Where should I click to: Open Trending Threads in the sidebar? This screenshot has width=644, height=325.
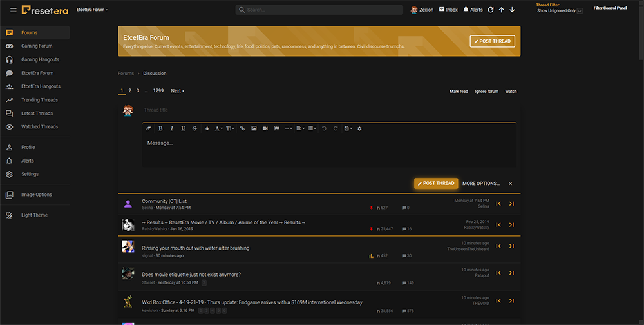[39, 100]
